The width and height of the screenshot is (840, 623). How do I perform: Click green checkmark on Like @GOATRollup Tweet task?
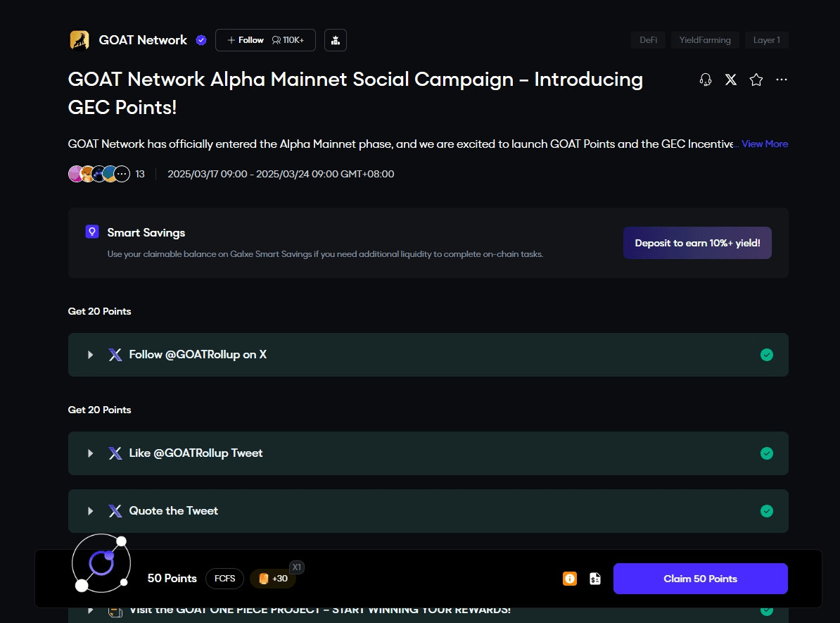[x=767, y=453]
